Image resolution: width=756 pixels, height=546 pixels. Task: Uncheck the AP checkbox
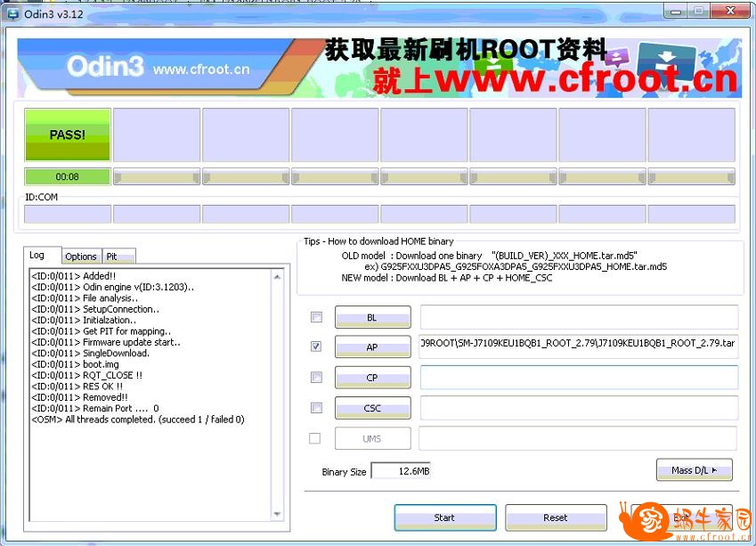pyautogui.click(x=316, y=346)
